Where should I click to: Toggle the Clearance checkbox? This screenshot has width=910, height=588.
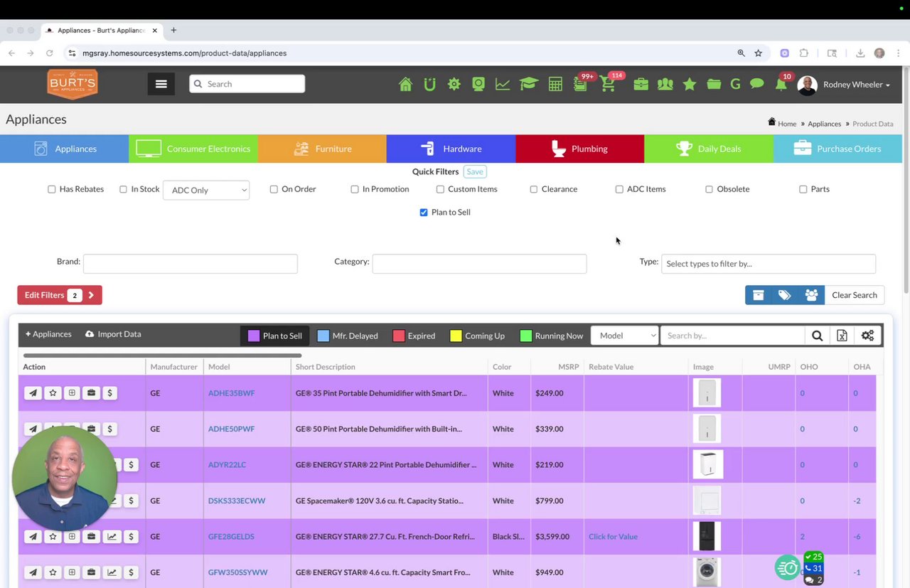click(534, 189)
